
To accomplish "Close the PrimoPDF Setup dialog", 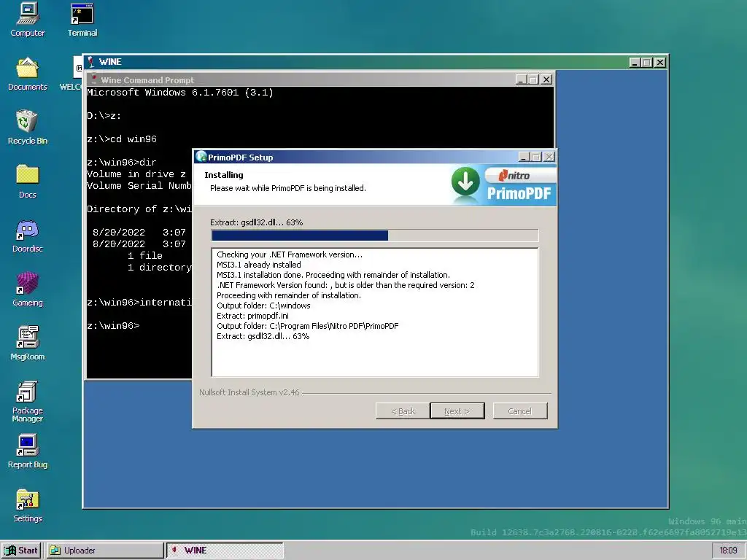I will (x=549, y=157).
